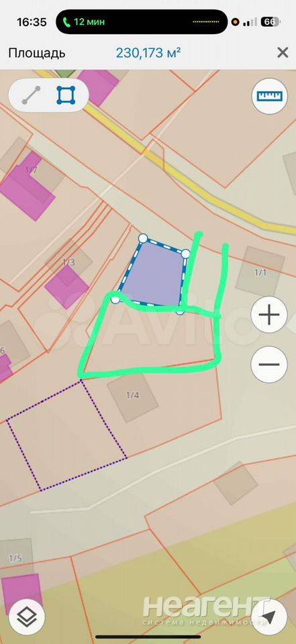This screenshot has width=296, height=644.
Task: Select the line distance measurement tool
Action: [32, 95]
